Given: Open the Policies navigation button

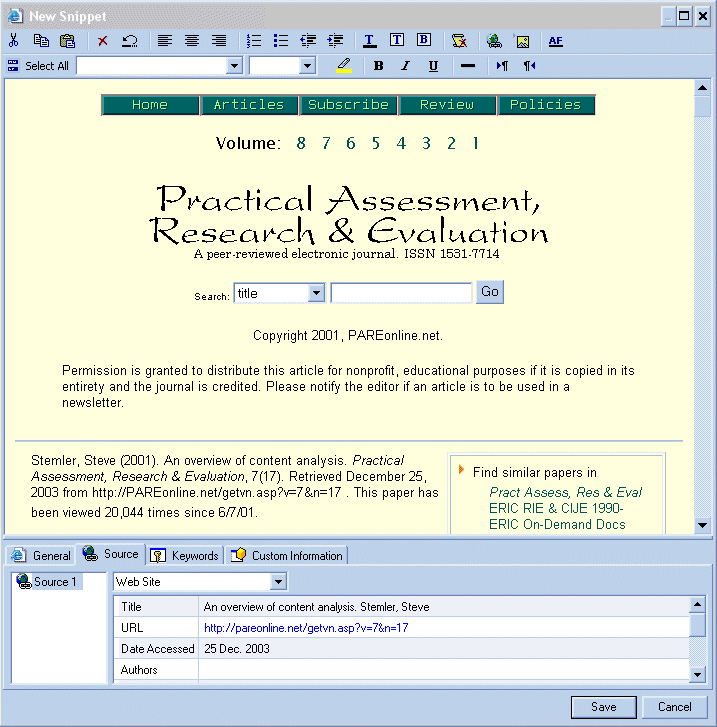Looking at the screenshot, I should [546, 105].
